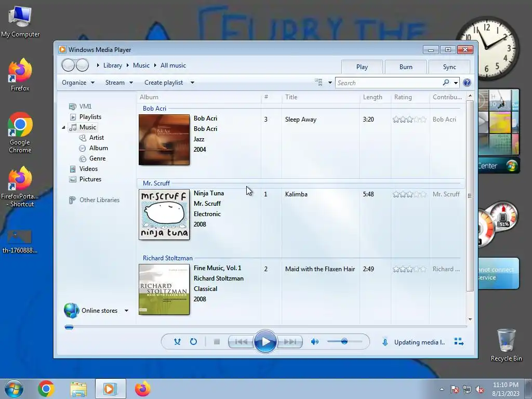This screenshot has width=532, height=399.
Task: Open the Stream menu
Action: coord(119,83)
